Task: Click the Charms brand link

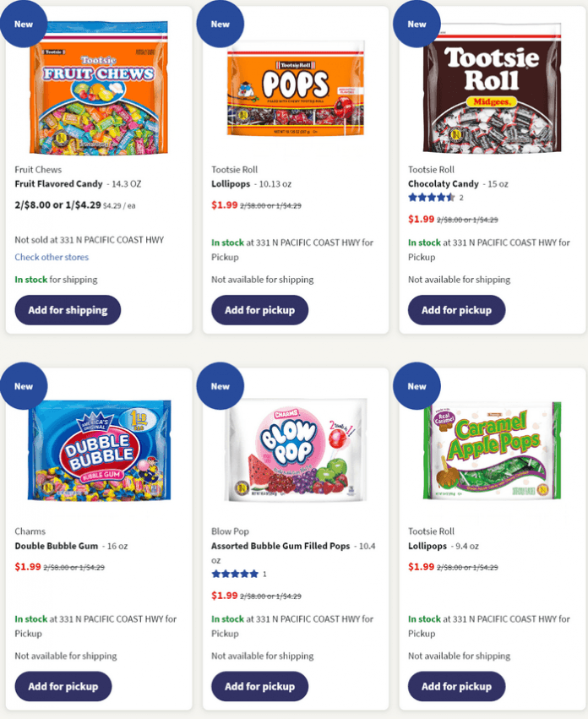Action: 30,531
